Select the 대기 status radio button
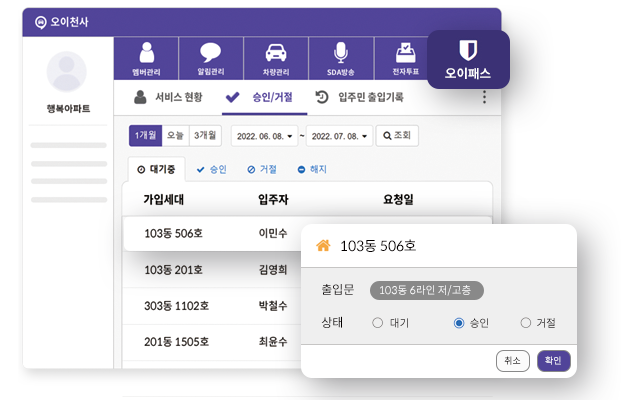The image size is (621, 400). click(377, 323)
